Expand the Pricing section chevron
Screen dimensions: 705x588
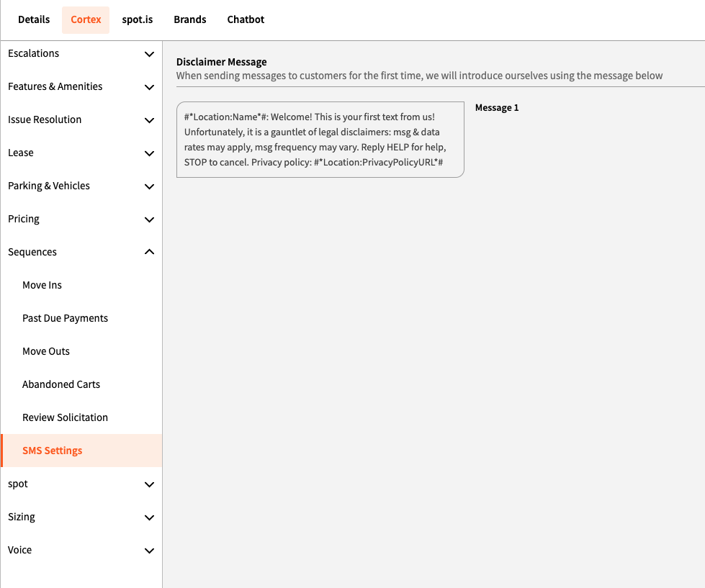(149, 220)
